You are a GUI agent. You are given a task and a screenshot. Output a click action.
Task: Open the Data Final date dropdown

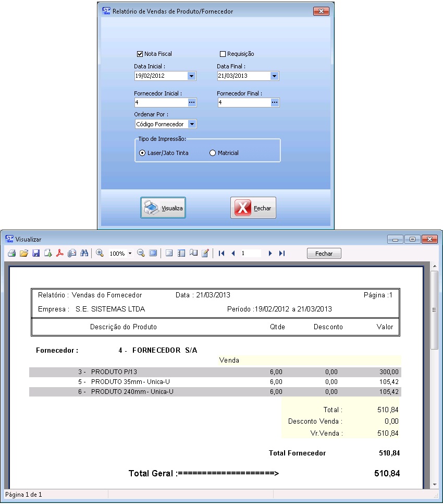click(274, 76)
